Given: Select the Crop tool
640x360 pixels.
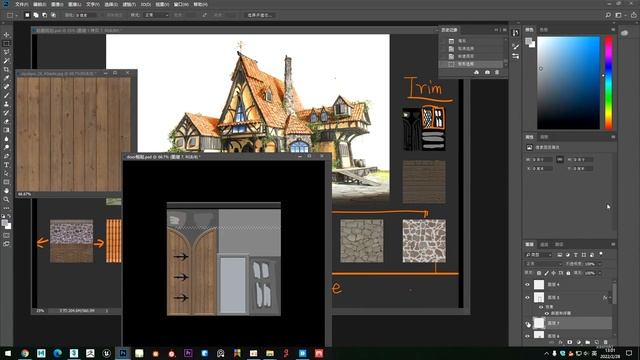Looking at the screenshot, I should [7, 69].
